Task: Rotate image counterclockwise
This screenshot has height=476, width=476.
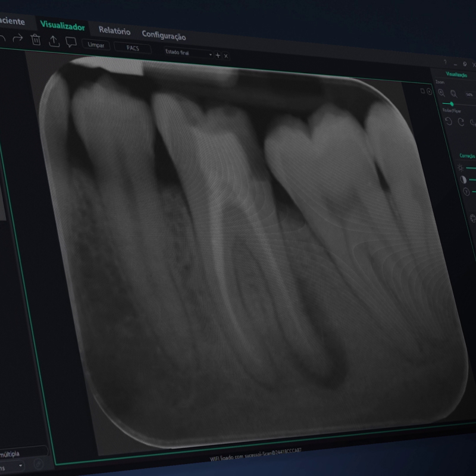Action: (449, 121)
